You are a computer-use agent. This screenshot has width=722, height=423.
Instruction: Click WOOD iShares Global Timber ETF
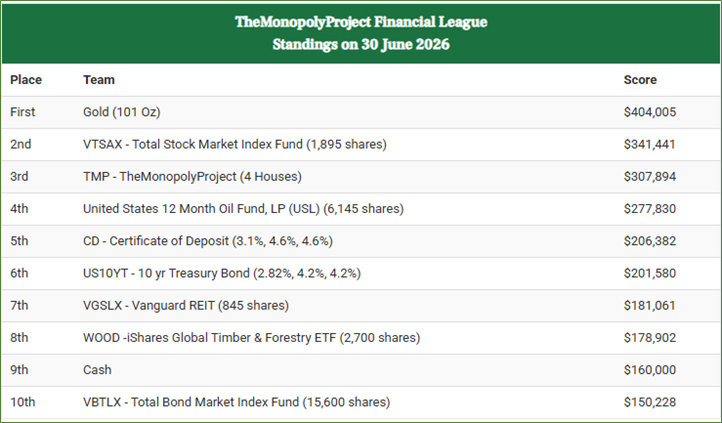[x=251, y=337]
